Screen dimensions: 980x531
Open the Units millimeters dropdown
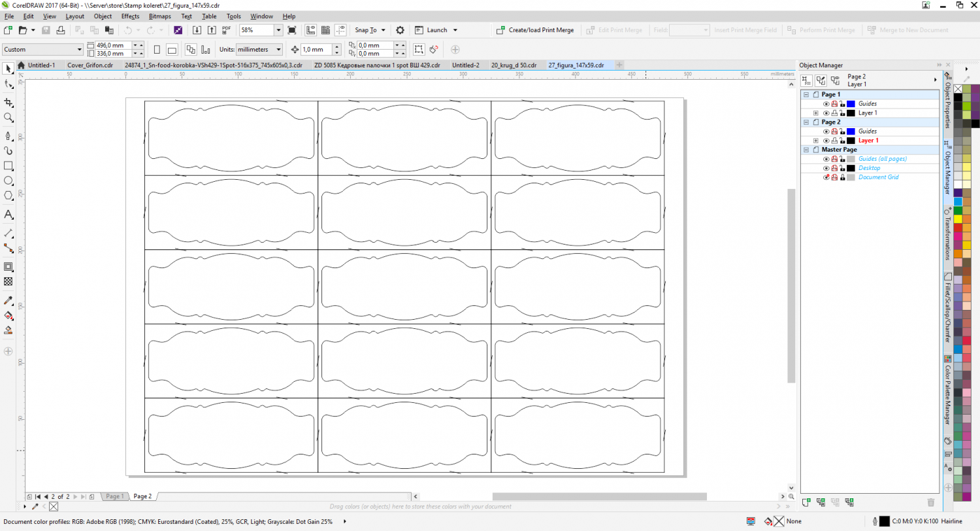[x=279, y=50]
